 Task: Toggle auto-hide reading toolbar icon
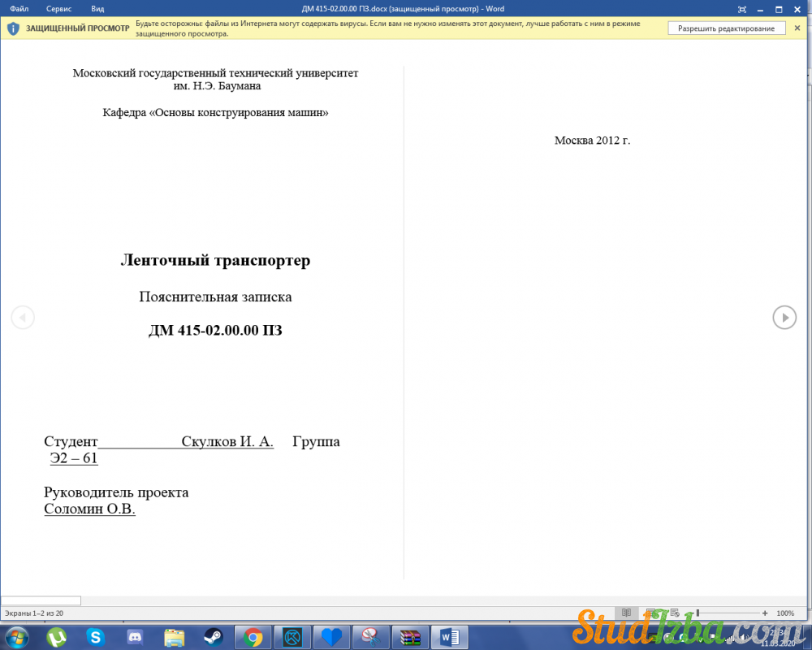click(x=741, y=9)
